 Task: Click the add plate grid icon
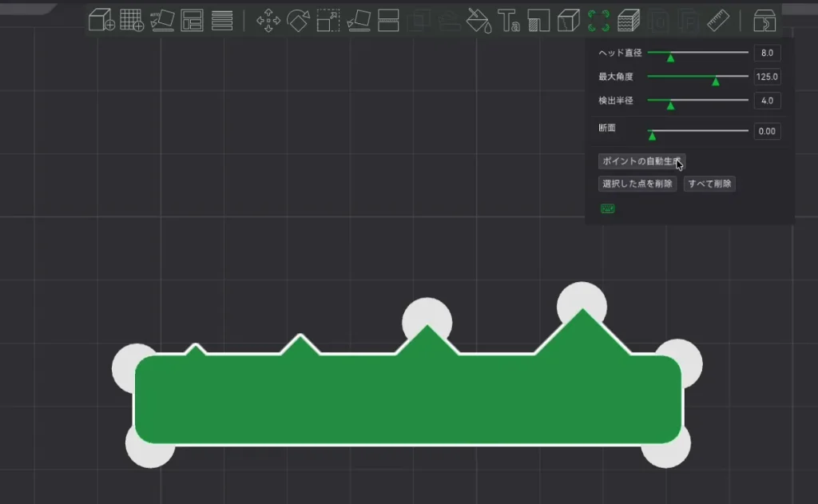(132, 21)
